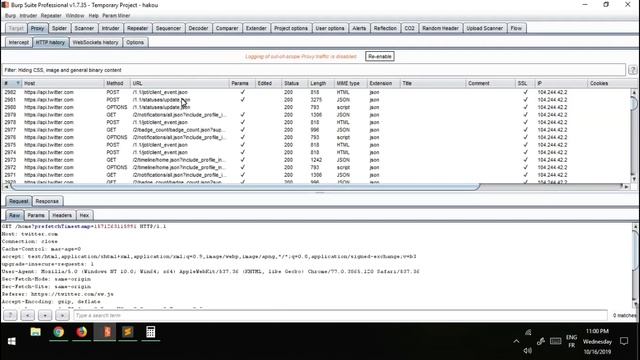Click the volume icon in system tray

(528, 351)
